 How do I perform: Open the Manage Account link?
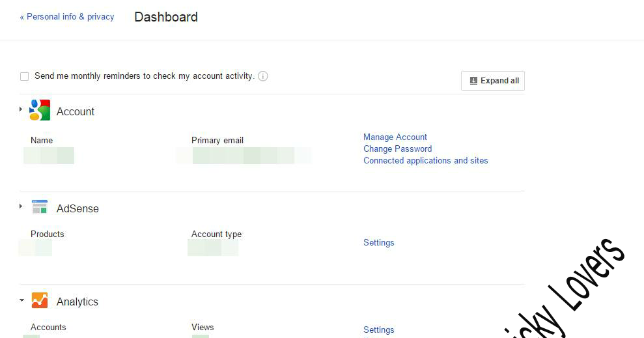pos(395,137)
